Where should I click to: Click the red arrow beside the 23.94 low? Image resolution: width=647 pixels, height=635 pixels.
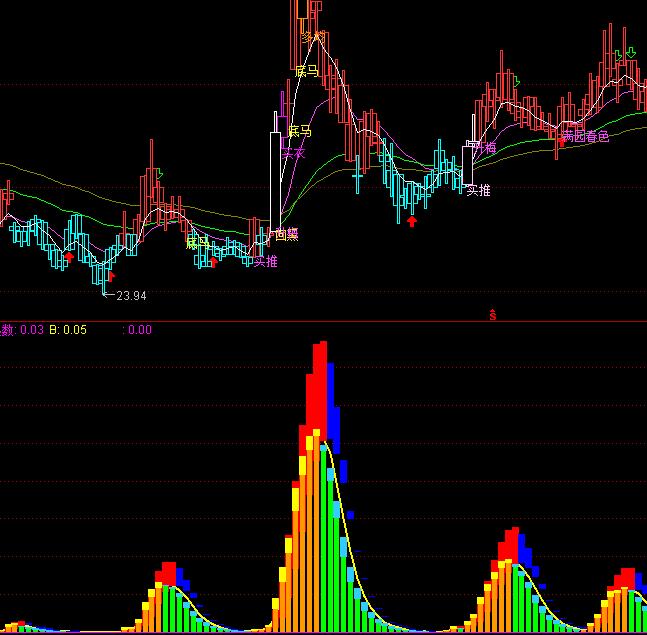[111, 276]
